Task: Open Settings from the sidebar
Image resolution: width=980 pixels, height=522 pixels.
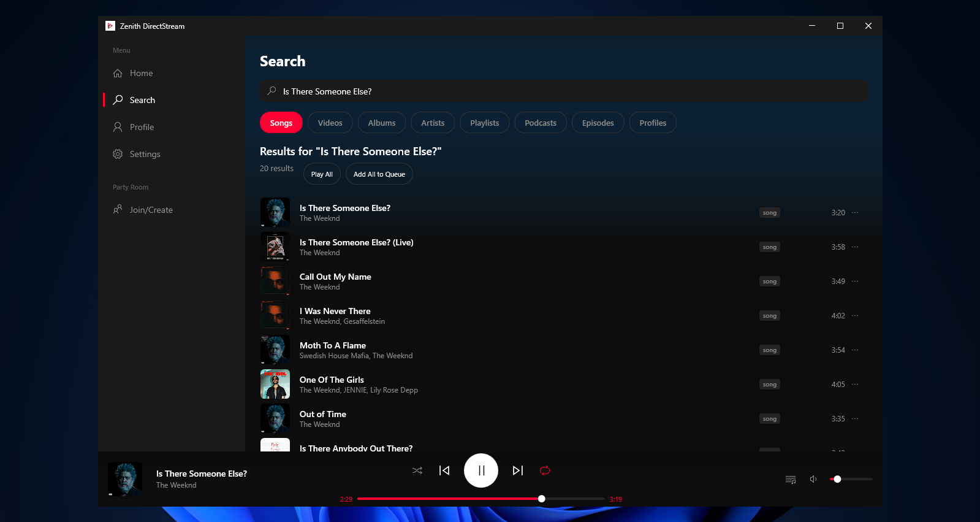Action: point(172,154)
